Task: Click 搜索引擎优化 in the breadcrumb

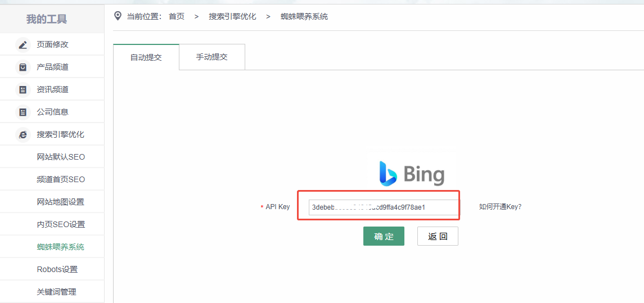Action: click(x=232, y=17)
